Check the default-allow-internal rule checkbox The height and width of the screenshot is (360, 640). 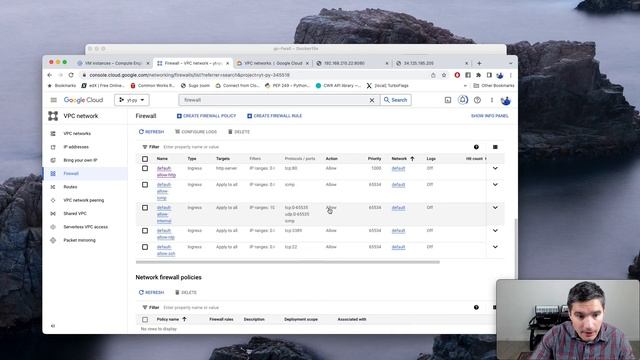pyautogui.click(x=145, y=208)
